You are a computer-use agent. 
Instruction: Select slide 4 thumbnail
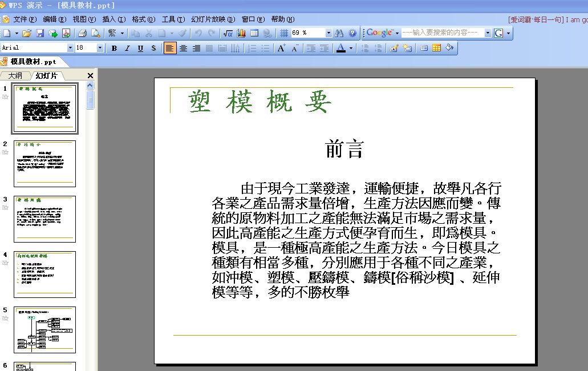coord(44,274)
